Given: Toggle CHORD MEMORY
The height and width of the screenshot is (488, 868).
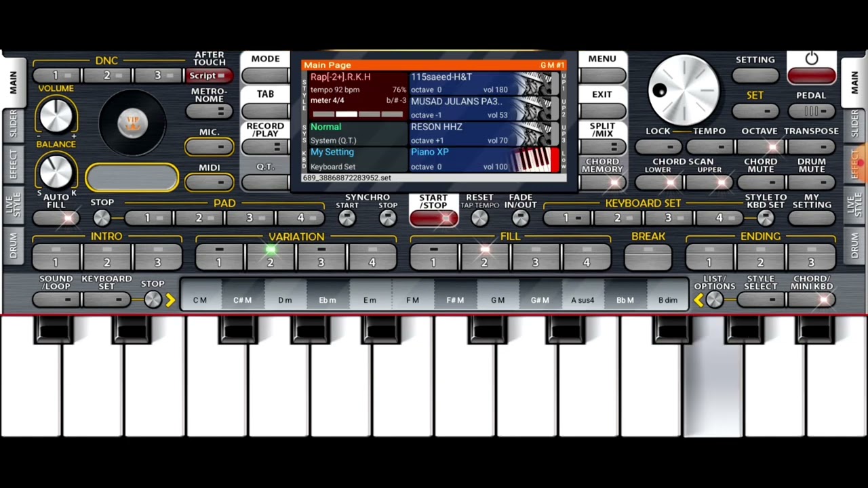Looking at the screenshot, I should click(x=602, y=182).
